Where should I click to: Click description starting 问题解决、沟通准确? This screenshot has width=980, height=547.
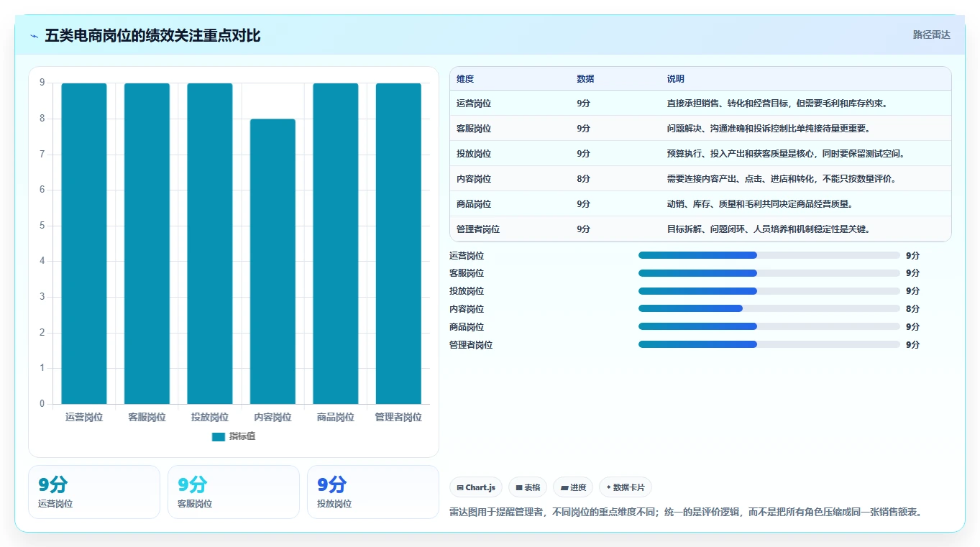[x=769, y=129]
